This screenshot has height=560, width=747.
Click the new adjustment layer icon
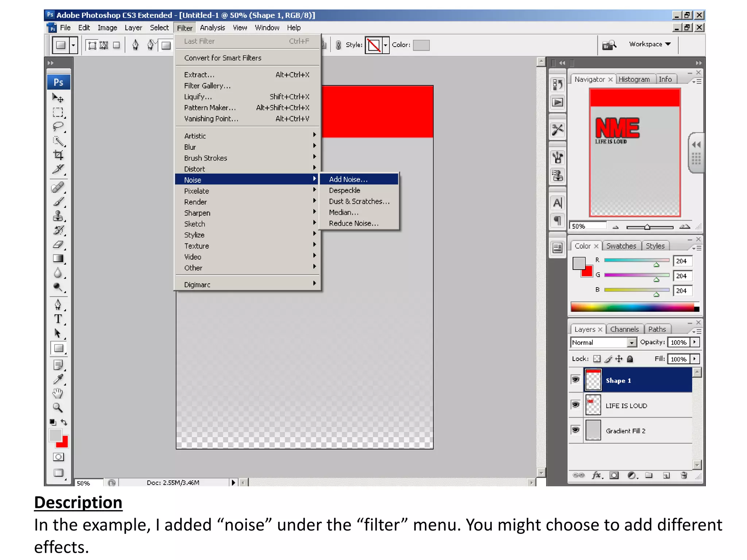tap(632, 475)
